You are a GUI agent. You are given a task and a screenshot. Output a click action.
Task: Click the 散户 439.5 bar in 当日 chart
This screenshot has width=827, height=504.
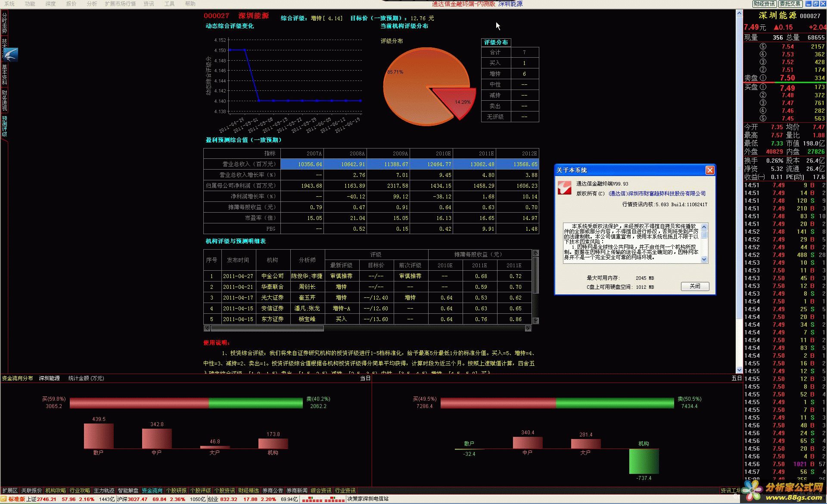click(x=99, y=436)
